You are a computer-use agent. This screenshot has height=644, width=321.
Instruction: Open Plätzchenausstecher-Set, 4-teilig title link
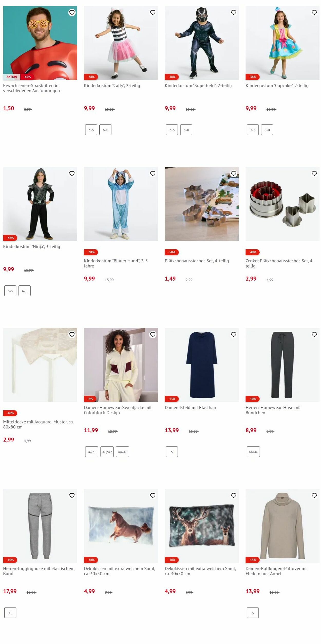[197, 261]
